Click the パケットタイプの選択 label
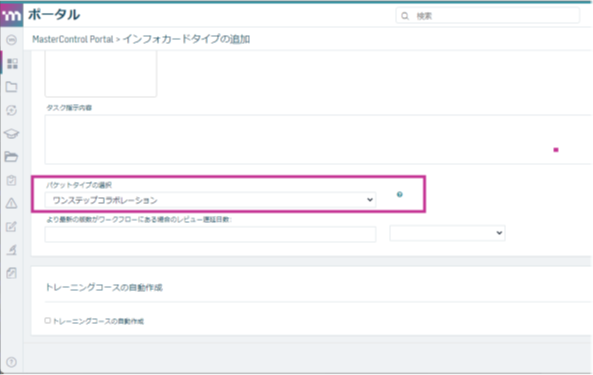This screenshot has width=593, height=375. pos(79,185)
